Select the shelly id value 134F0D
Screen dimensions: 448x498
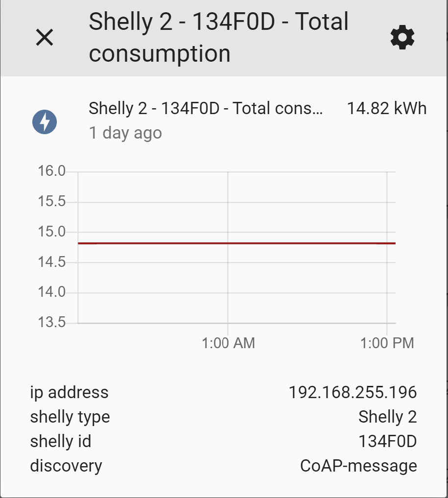387,442
